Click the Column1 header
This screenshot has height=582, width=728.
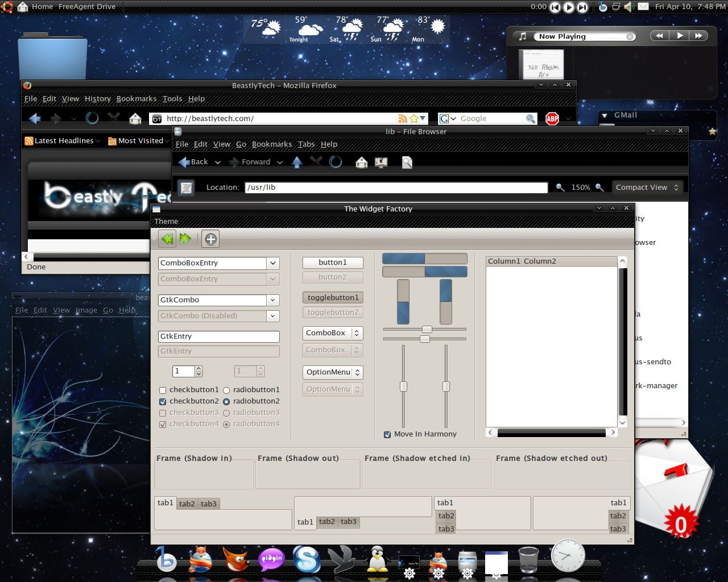(504, 261)
